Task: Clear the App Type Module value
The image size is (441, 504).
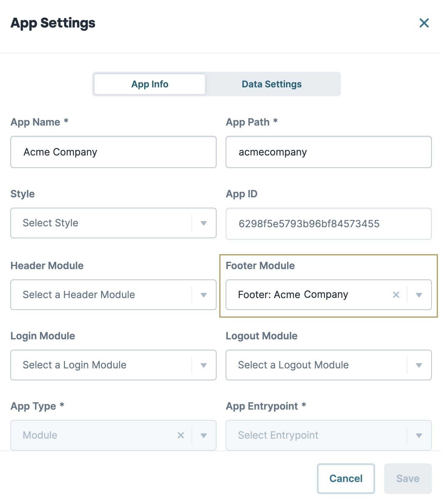Action: pyautogui.click(x=180, y=435)
